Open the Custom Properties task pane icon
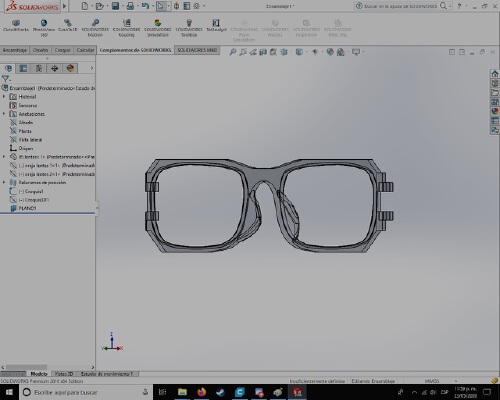 click(x=495, y=120)
